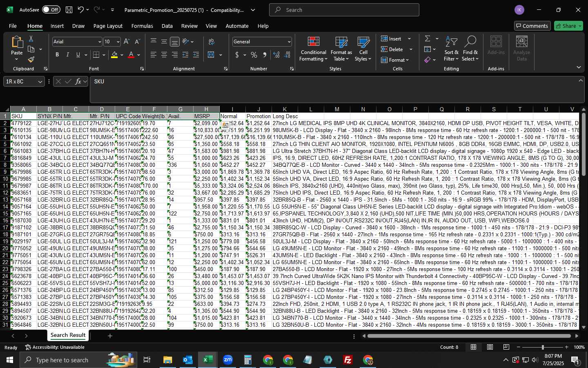This screenshot has width=588, height=368.
Task: Toggle Italic formatting
Action: 68,55
